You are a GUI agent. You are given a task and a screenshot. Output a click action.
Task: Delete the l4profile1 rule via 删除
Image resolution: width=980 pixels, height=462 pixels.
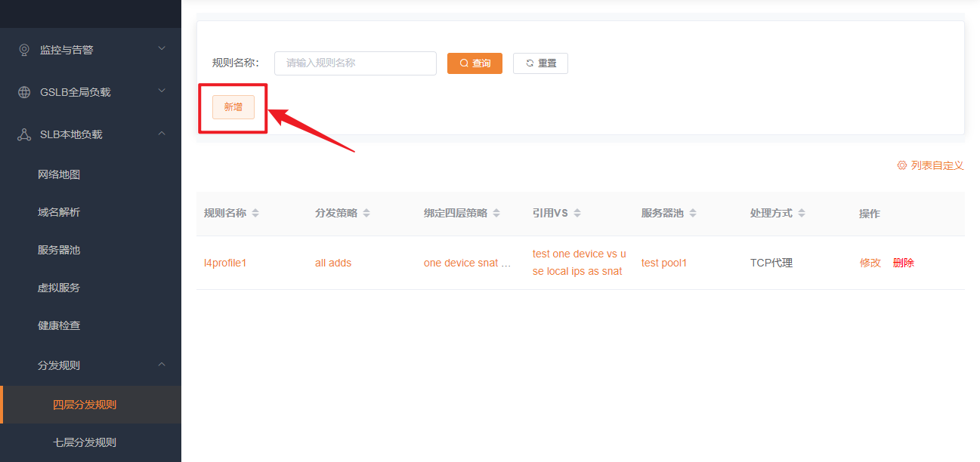903,263
